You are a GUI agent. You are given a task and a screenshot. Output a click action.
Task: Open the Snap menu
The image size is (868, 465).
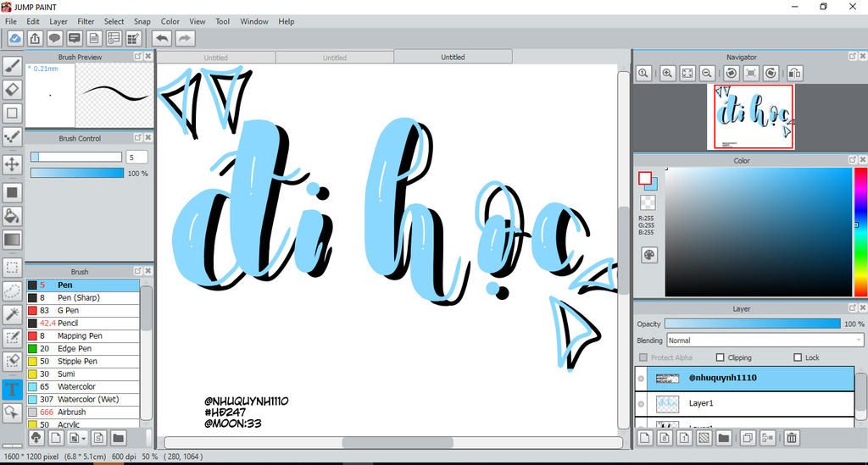coord(142,21)
